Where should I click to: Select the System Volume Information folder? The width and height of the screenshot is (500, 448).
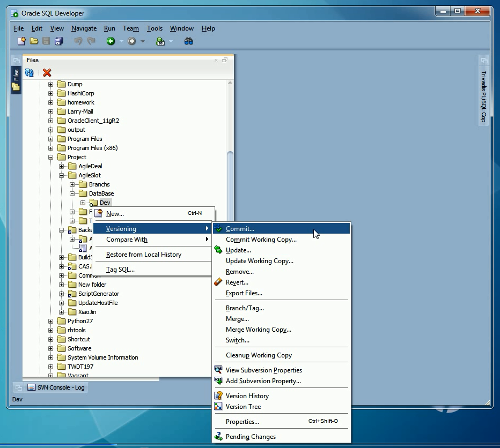(x=102, y=357)
